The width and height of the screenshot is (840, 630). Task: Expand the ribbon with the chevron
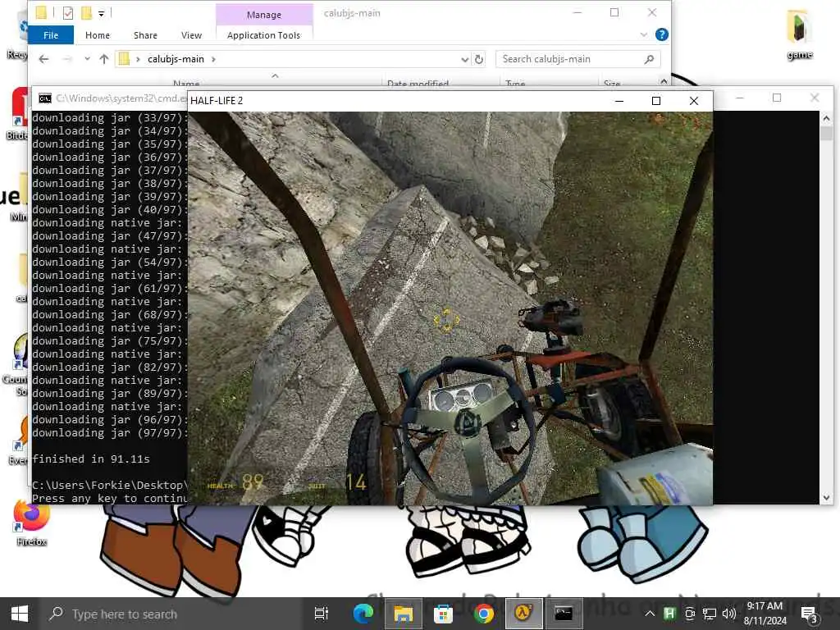643,34
